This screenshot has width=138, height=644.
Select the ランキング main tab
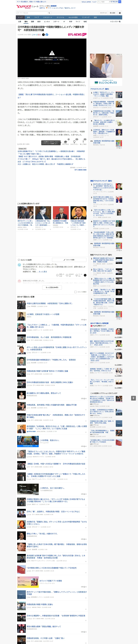(x=86, y=17)
